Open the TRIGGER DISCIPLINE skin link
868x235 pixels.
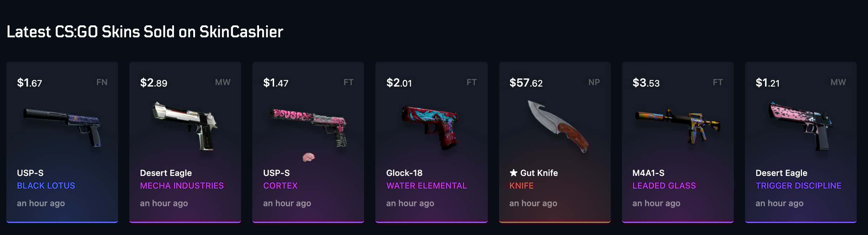tap(798, 185)
